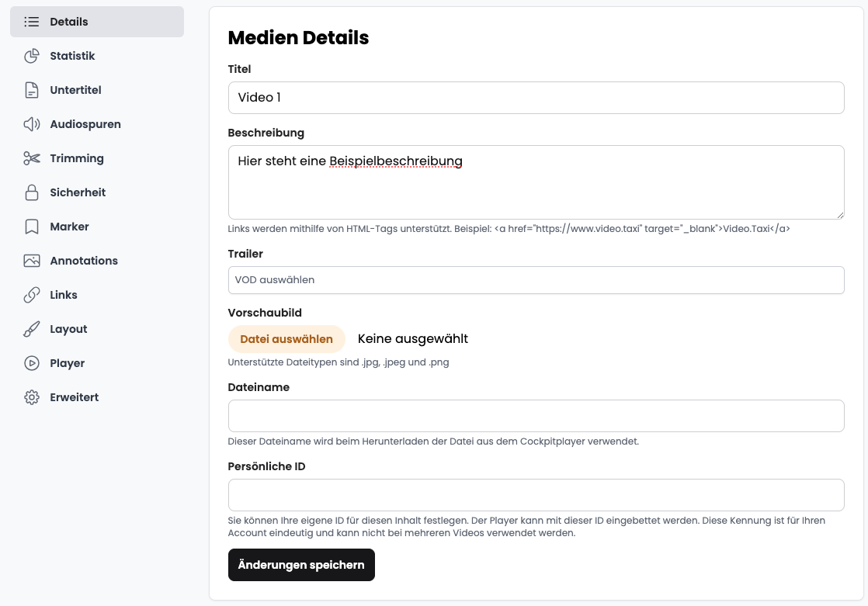Click the Trailer field label

[245, 254]
